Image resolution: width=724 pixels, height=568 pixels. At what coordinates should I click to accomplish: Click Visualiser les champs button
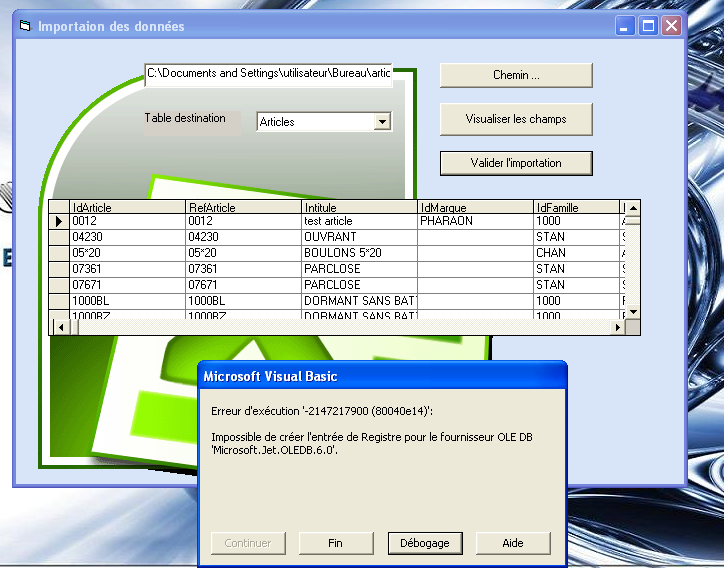point(516,119)
